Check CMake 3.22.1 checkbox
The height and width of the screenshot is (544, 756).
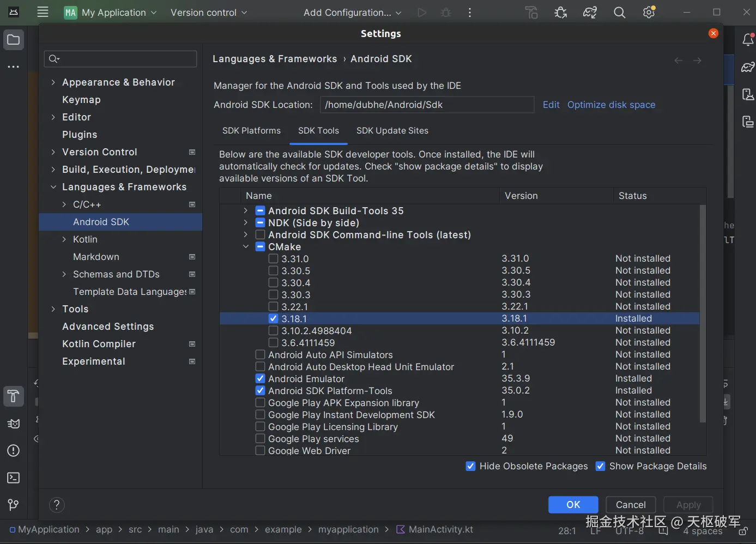[274, 306]
